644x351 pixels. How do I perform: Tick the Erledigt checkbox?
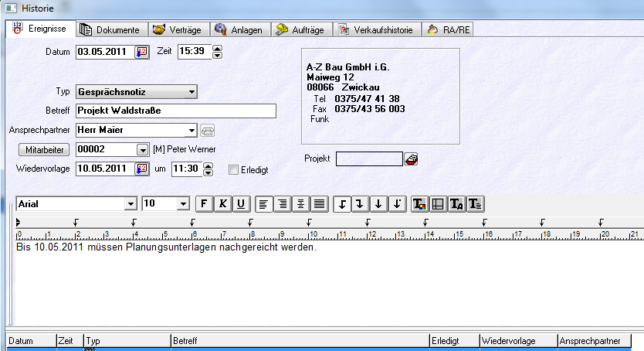click(x=234, y=169)
